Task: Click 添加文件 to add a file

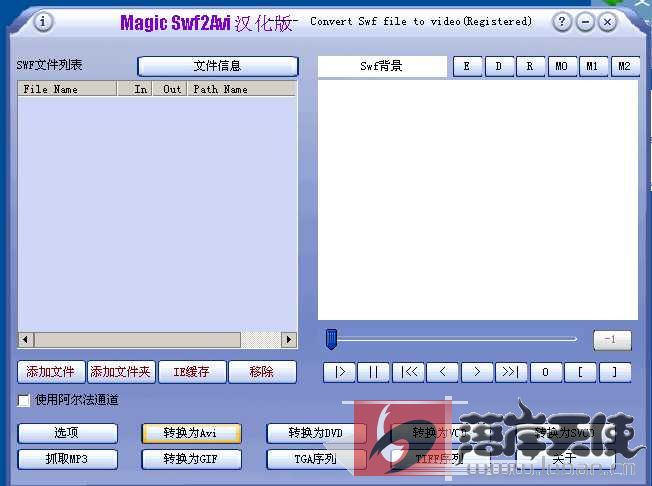Action: pyautogui.click(x=51, y=372)
